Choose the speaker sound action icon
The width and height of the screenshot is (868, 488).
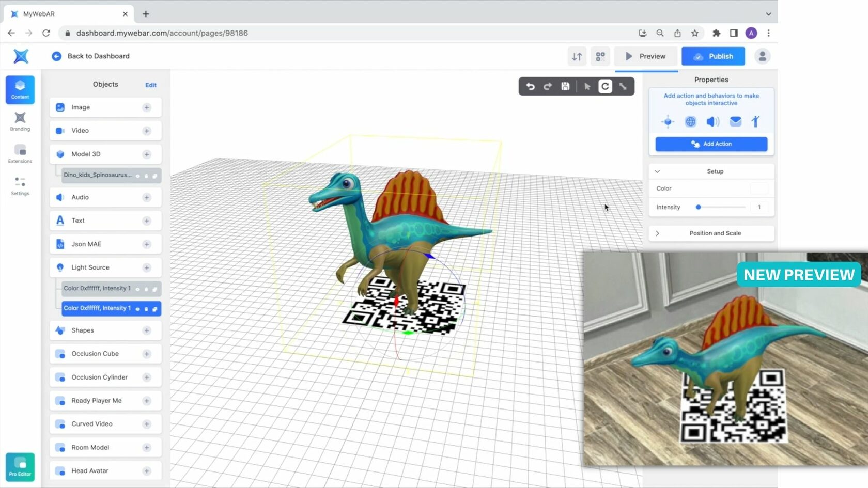click(x=713, y=121)
